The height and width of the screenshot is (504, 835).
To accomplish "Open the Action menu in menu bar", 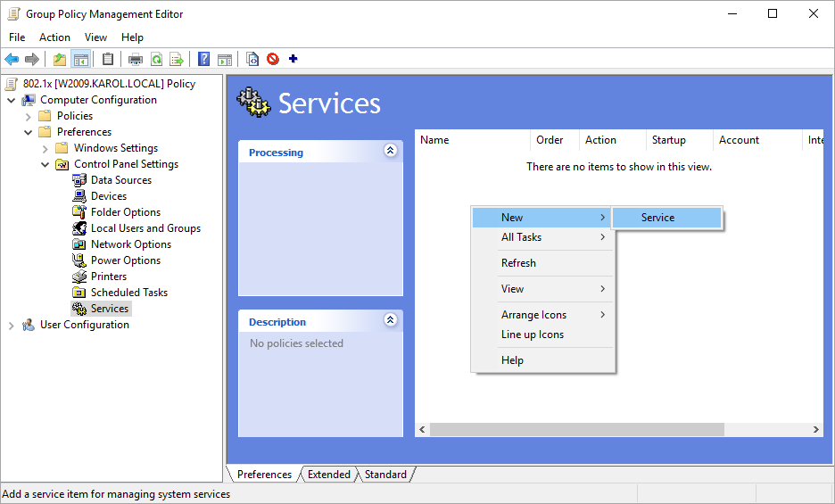I will [54, 37].
